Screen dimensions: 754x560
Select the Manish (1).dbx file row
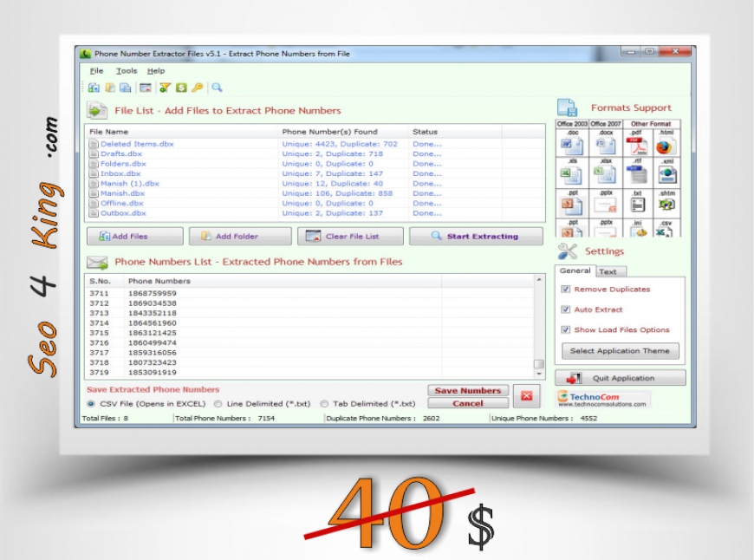(x=315, y=183)
